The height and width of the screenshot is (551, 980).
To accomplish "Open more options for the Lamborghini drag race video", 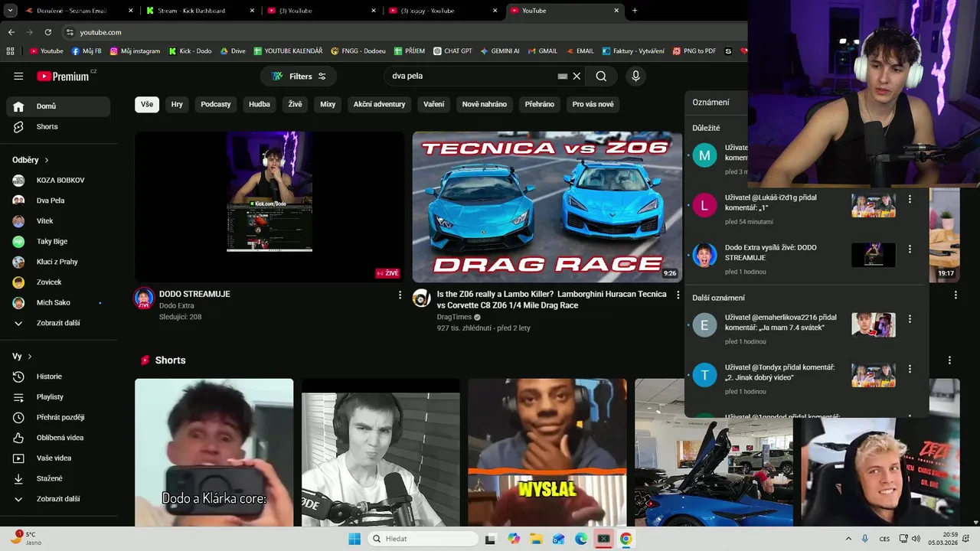I will (678, 295).
